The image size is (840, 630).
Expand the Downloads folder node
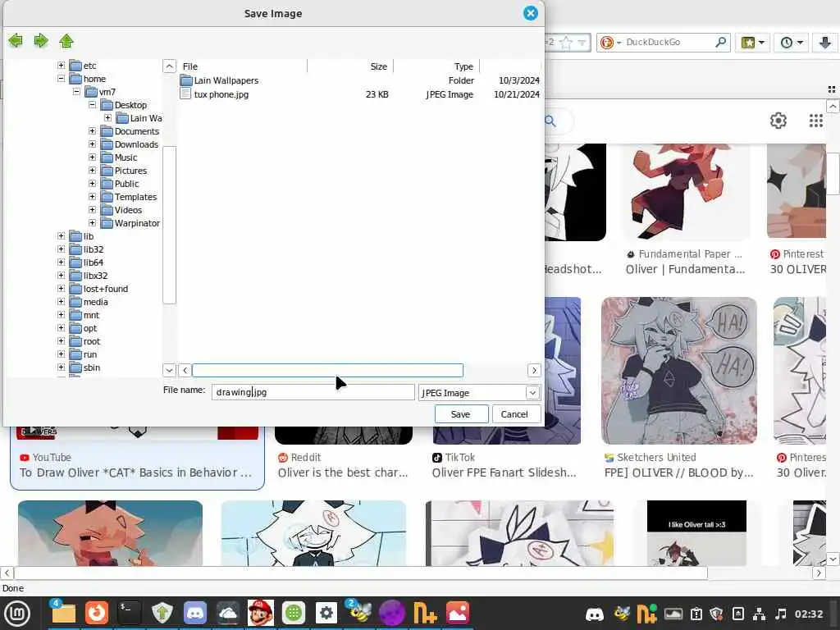pyautogui.click(x=92, y=144)
